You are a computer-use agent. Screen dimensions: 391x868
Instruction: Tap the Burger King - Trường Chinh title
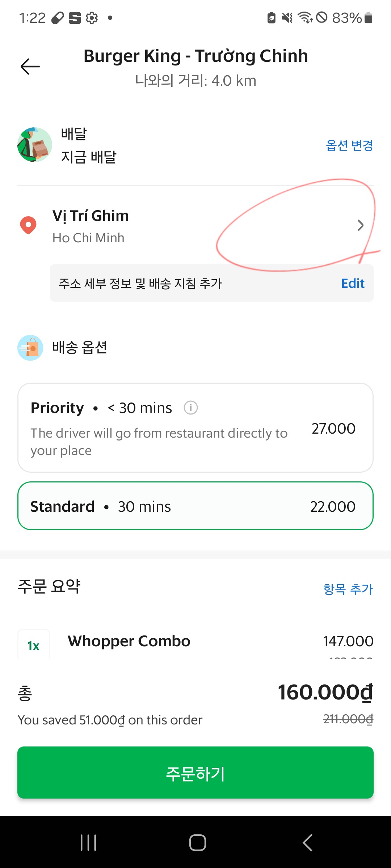pyautogui.click(x=195, y=56)
